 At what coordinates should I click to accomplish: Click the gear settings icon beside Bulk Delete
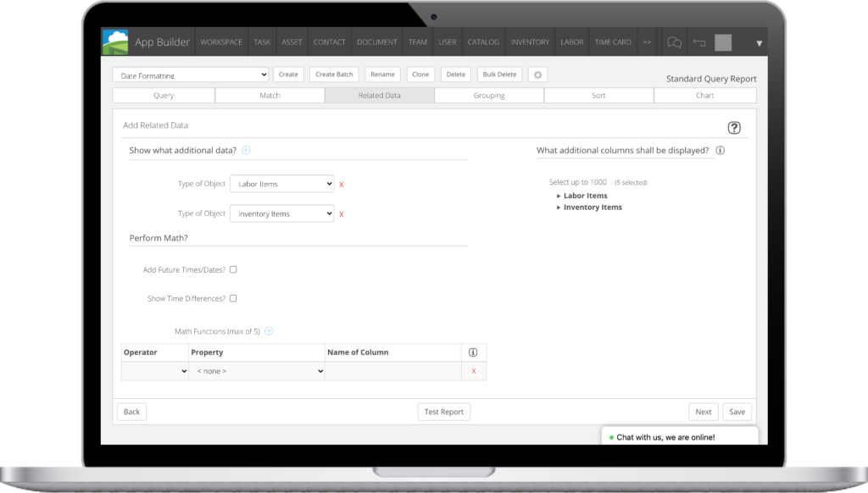point(537,75)
